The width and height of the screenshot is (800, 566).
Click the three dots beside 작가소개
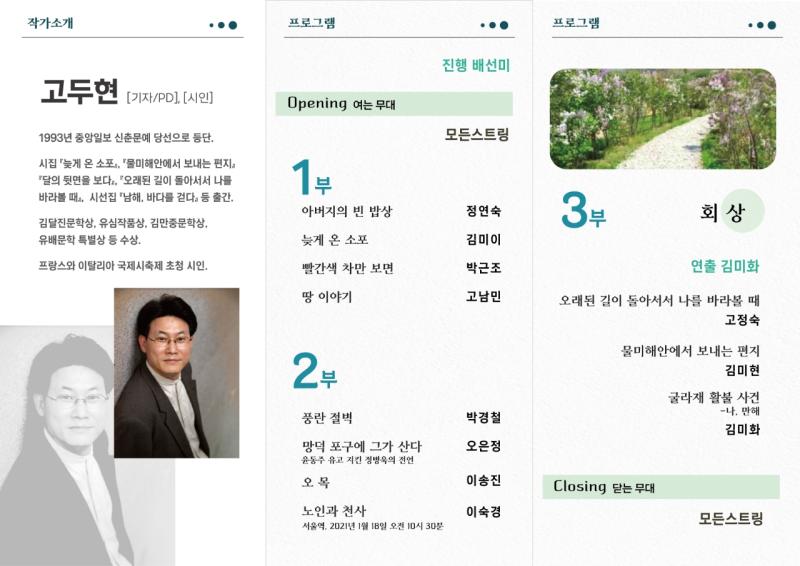pos(223,25)
